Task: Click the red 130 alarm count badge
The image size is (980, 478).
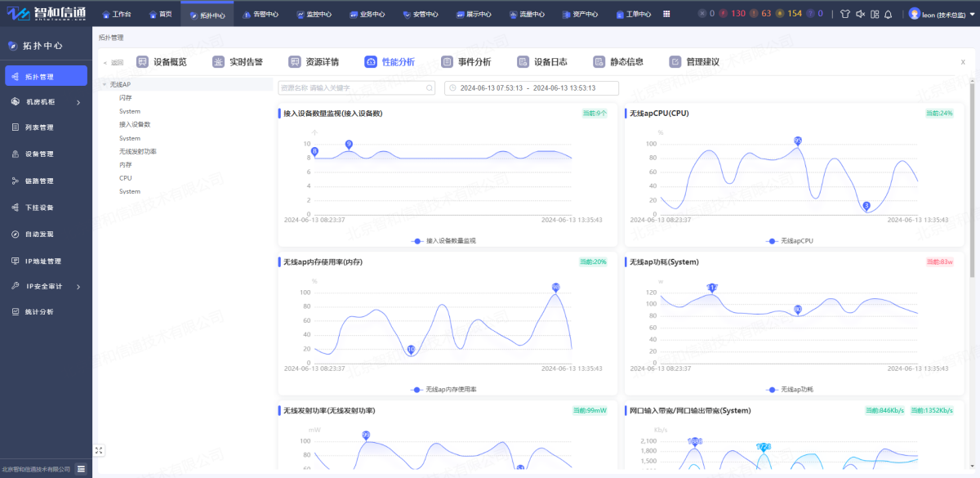Action: pyautogui.click(x=733, y=14)
